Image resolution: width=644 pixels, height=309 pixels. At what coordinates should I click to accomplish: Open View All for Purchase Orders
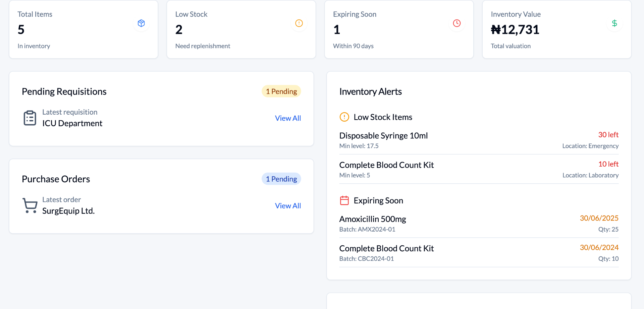[288, 205]
